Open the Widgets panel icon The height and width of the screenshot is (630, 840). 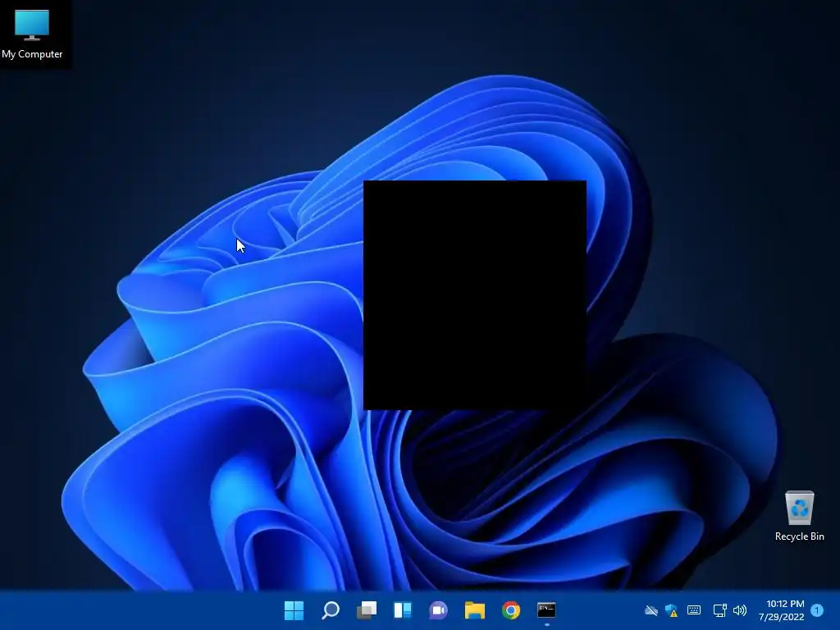(403, 610)
